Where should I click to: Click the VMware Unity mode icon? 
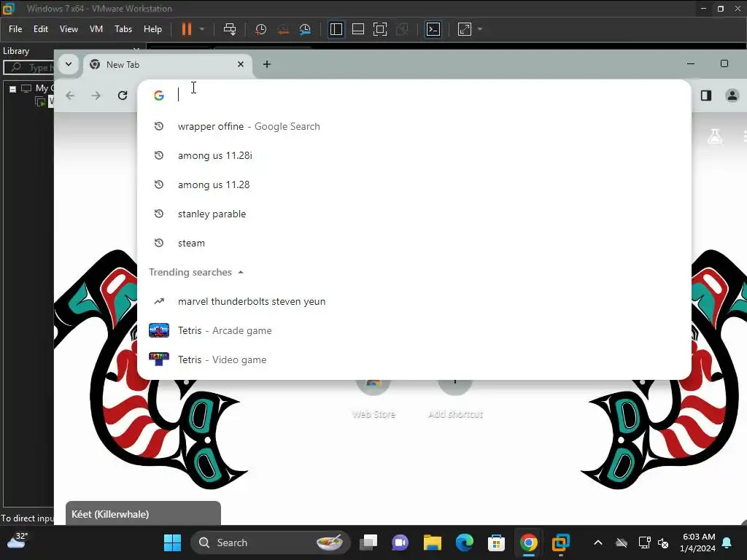pyautogui.click(x=402, y=29)
